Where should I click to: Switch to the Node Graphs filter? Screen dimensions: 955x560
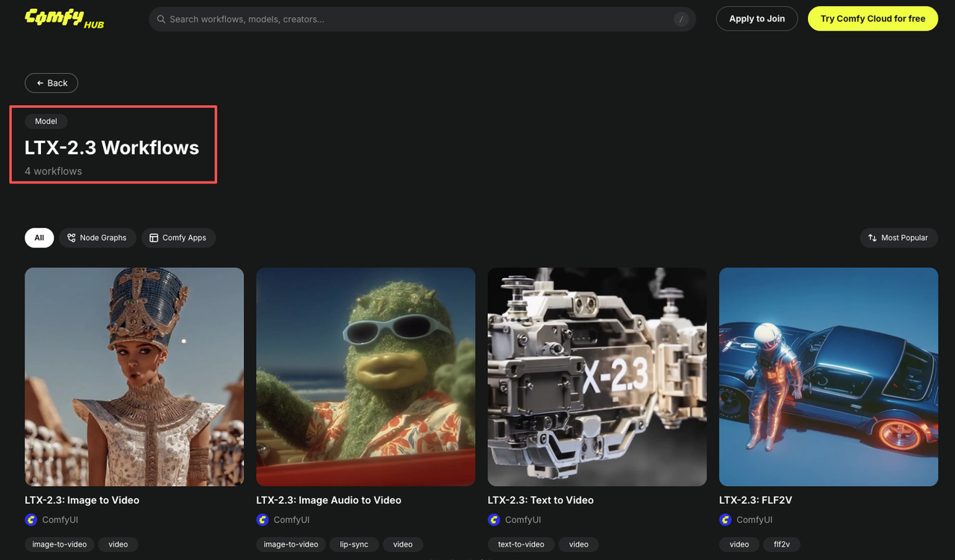click(97, 238)
